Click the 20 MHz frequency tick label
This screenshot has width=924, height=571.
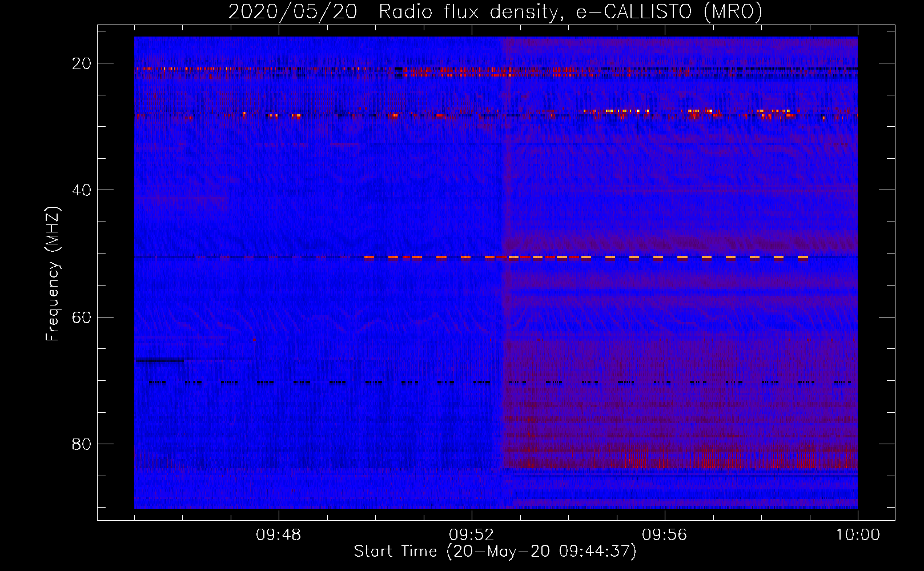[x=82, y=63]
